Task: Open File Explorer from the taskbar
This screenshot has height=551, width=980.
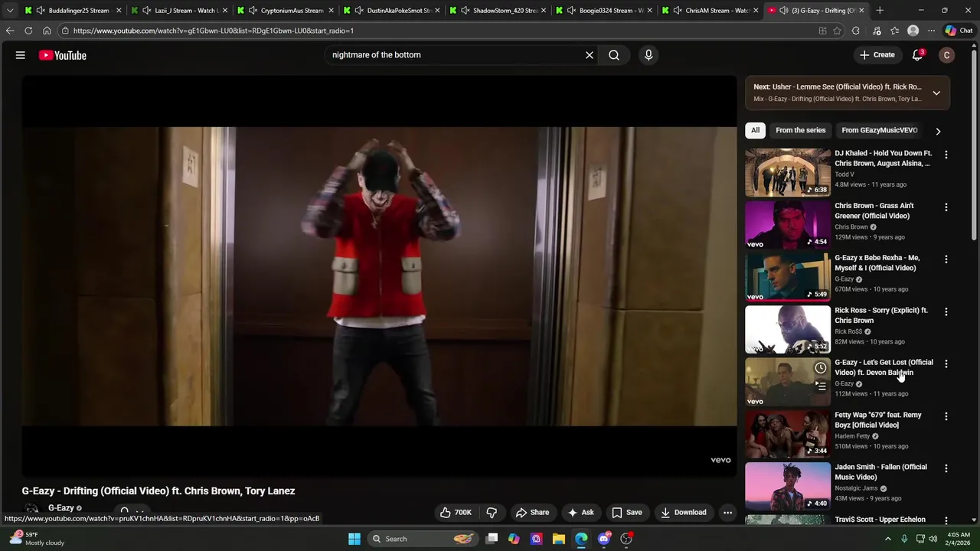Action: [x=559, y=539]
